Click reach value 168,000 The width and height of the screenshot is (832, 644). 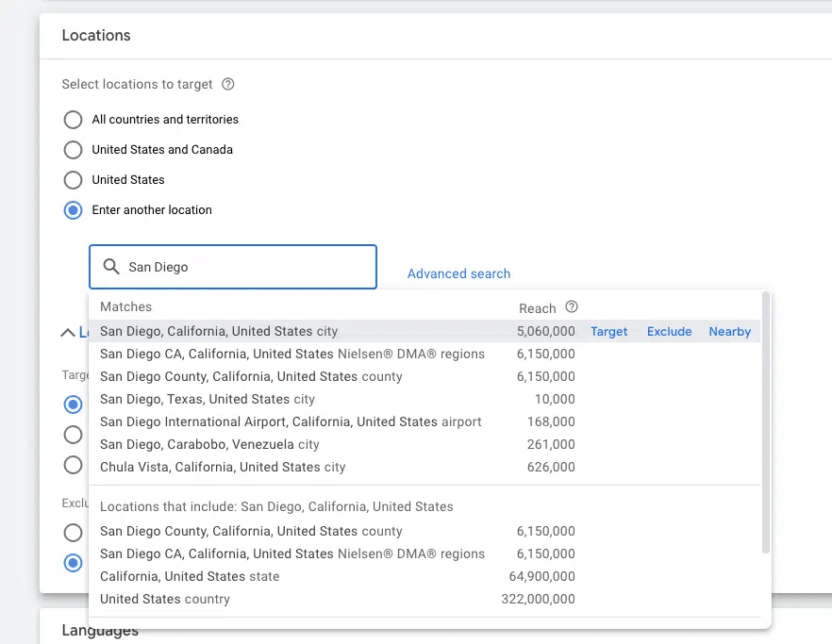[x=551, y=421]
